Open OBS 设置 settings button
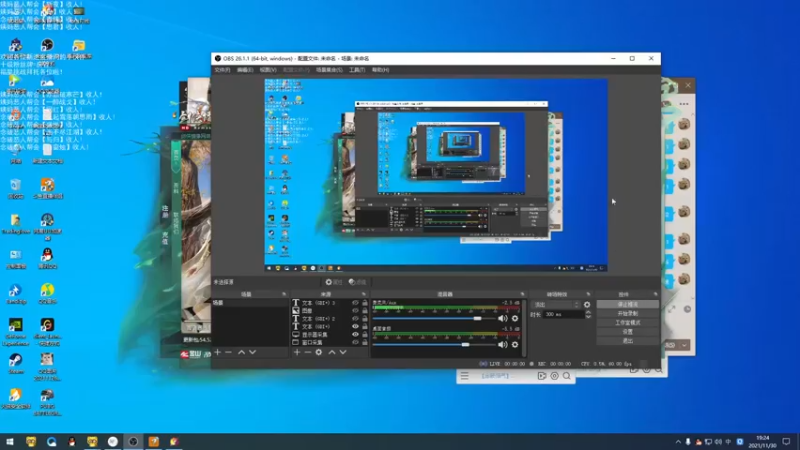Viewport: 800px width, 450px height. pyautogui.click(x=628, y=332)
